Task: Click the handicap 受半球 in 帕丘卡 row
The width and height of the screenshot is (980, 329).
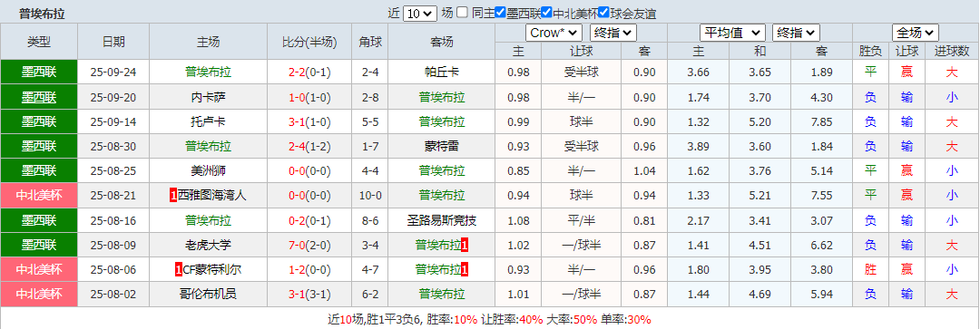Action: (x=582, y=73)
